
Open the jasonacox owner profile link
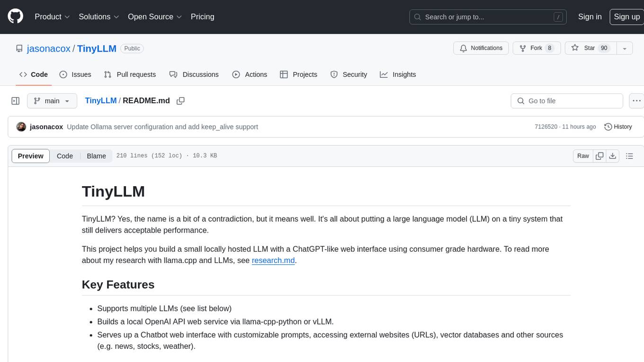click(49, 48)
